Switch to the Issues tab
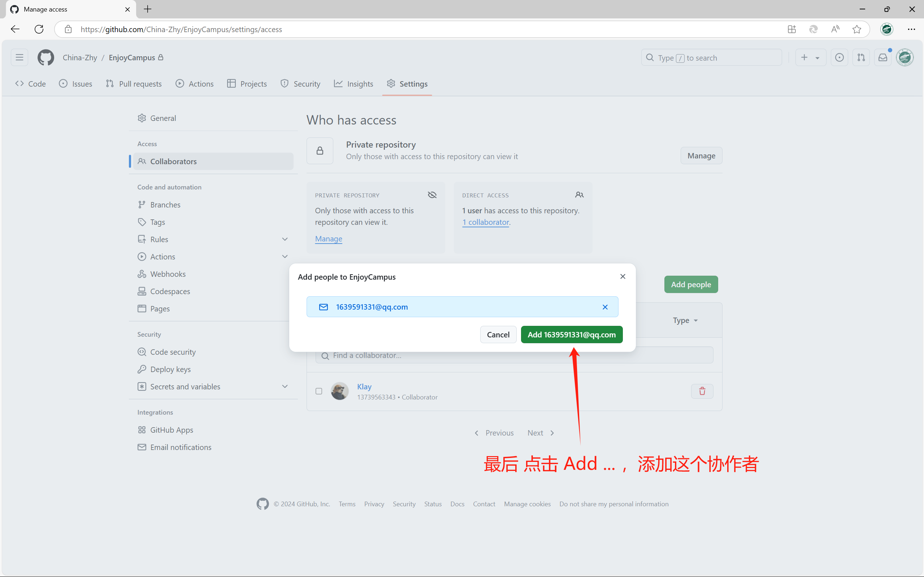Image resolution: width=924 pixels, height=577 pixels. [x=75, y=84]
